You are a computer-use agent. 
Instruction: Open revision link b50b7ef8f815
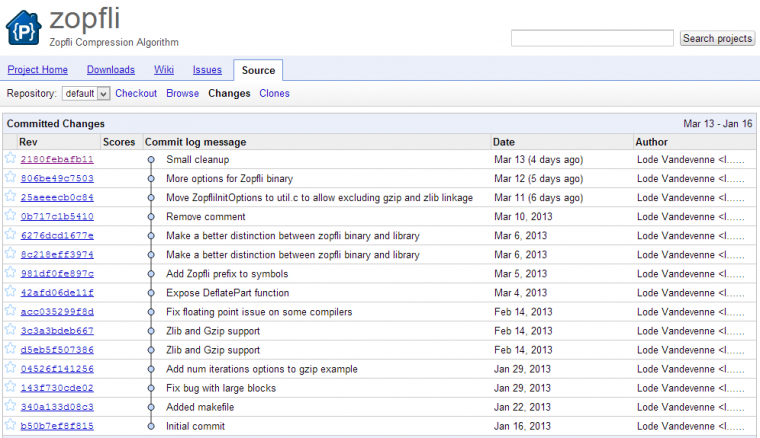(x=57, y=426)
